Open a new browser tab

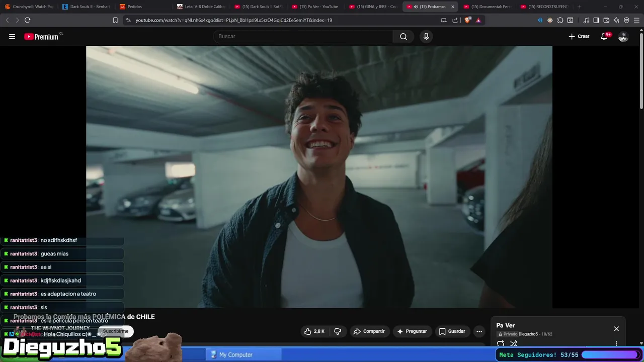click(x=579, y=7)
